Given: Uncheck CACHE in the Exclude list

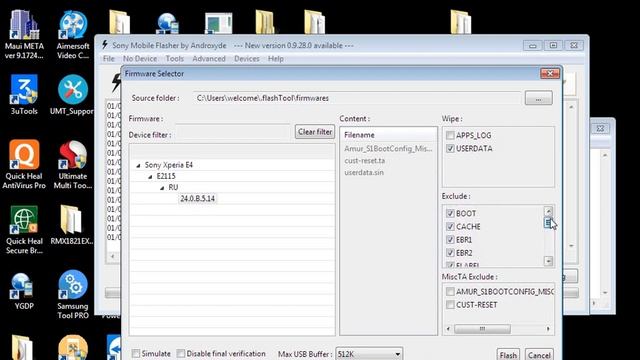Looking at the screenshot, I should coord(450,227).
